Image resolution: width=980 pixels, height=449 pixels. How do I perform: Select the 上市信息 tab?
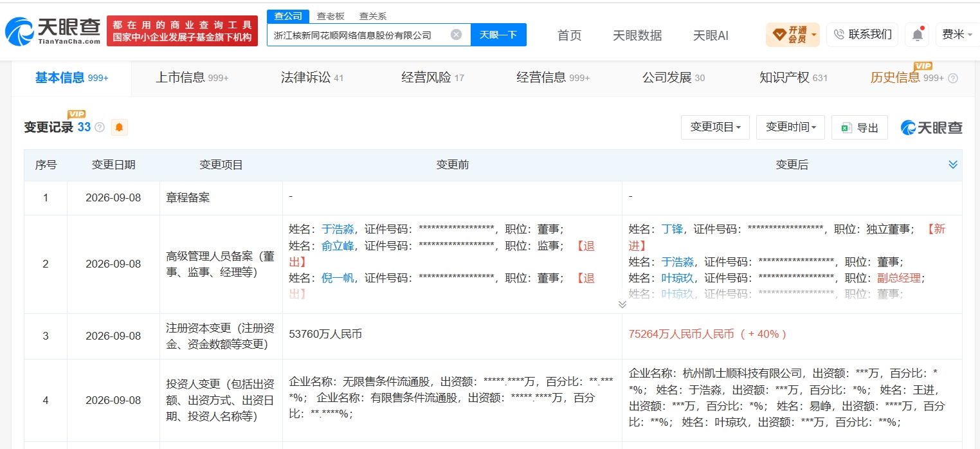[x=192, y=78]
